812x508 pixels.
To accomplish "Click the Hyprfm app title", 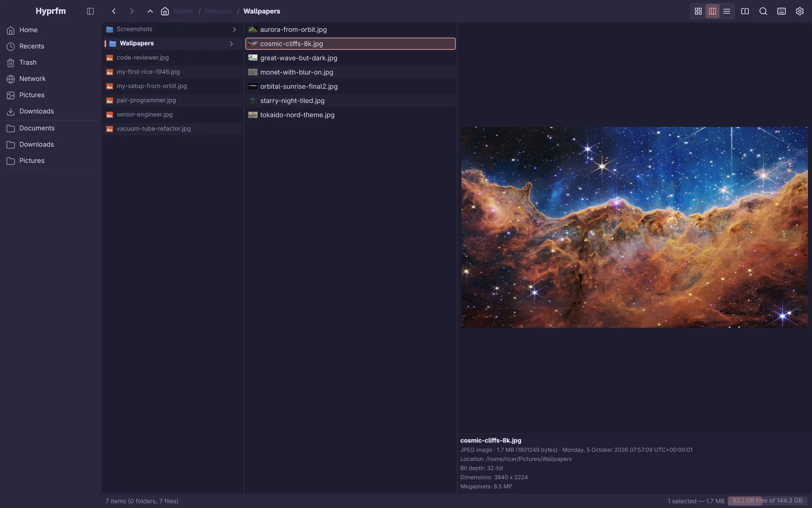I will (51, 11).
